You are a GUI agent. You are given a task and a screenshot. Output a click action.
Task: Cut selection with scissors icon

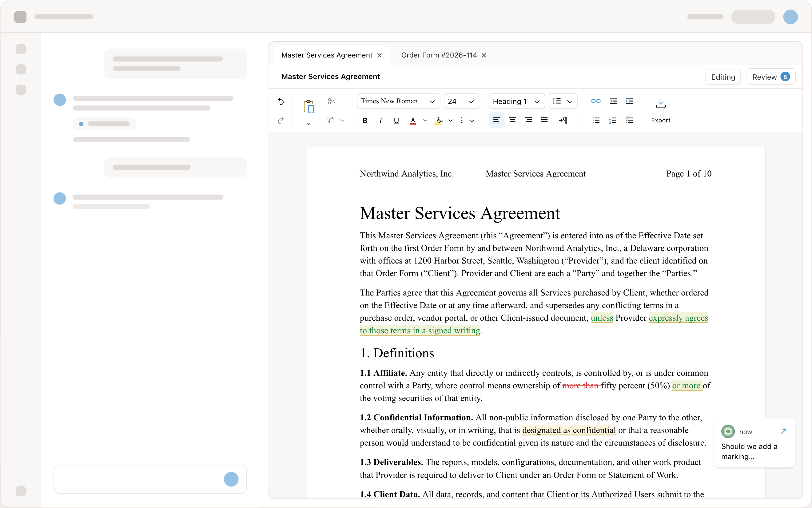[332, 101]
